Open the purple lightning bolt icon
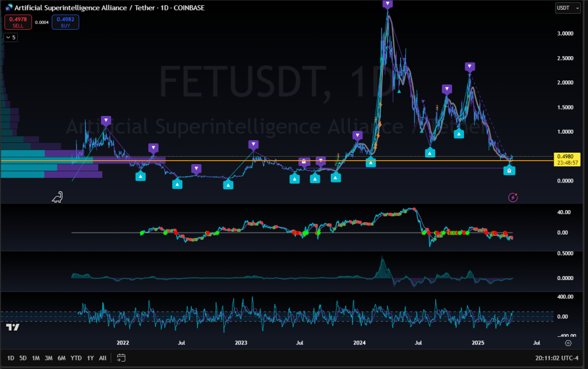This screenshot has width=588, height=369. [x=513, y=197]
